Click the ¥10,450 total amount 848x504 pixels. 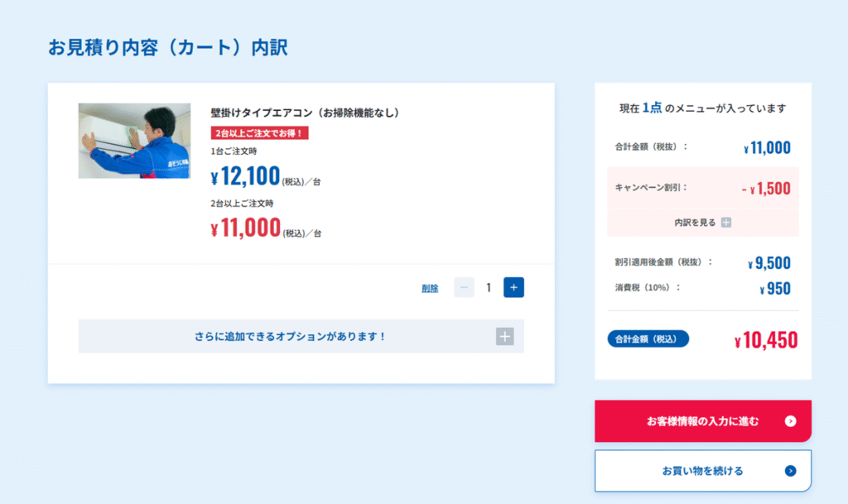tap(766, 340)
